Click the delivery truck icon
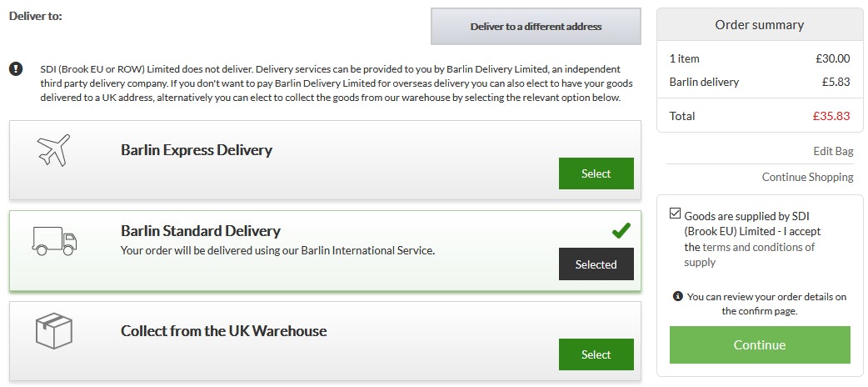This screenshot has width=868, height=387. 54,240
